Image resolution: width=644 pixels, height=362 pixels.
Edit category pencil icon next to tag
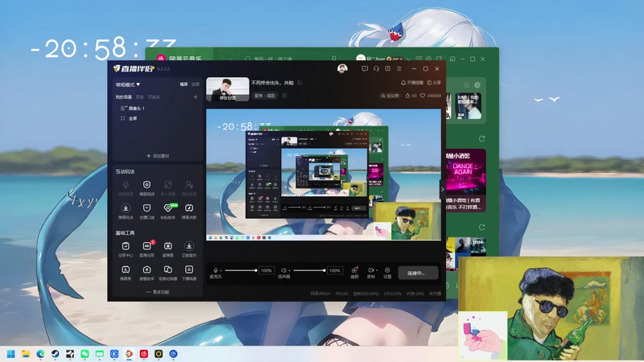tap(284, 96)
